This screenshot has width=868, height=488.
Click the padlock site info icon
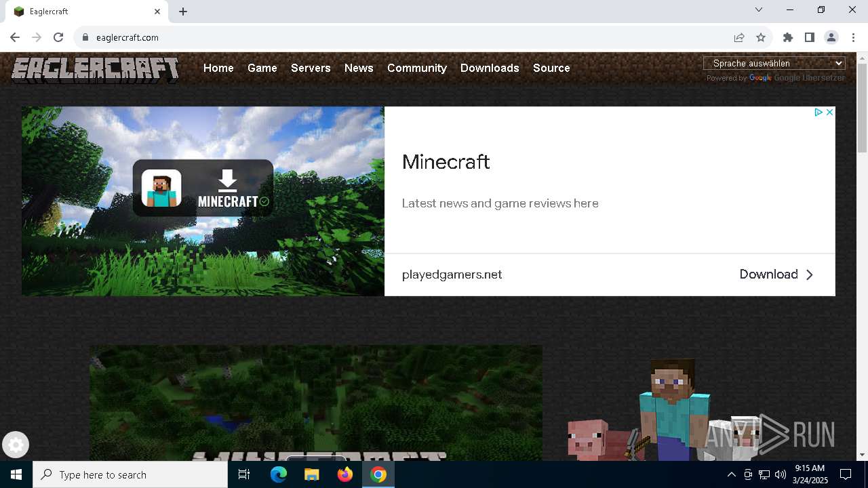click(85, 37)
